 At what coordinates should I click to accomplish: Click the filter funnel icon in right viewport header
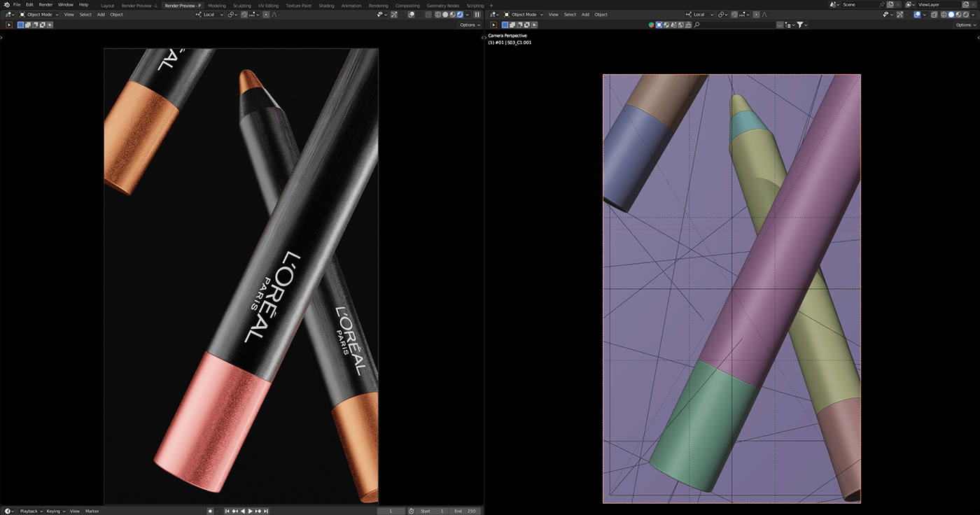[x=800, y=24]
